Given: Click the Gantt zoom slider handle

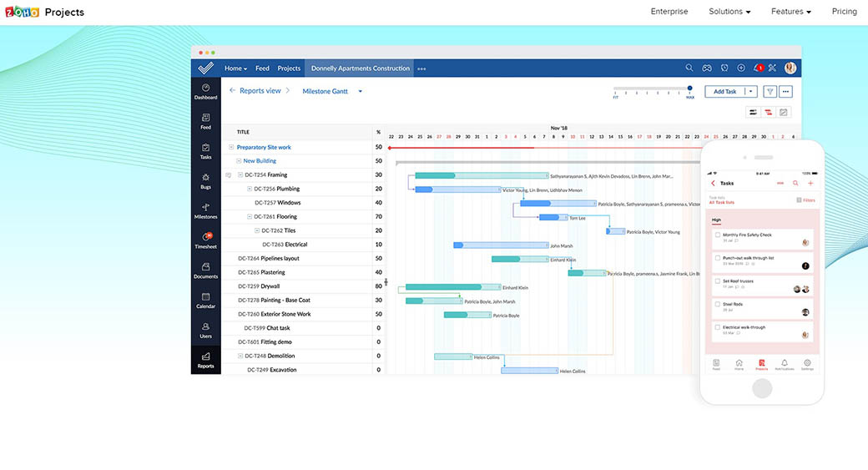Looking at the screenshot, I should tap(690, 88).
